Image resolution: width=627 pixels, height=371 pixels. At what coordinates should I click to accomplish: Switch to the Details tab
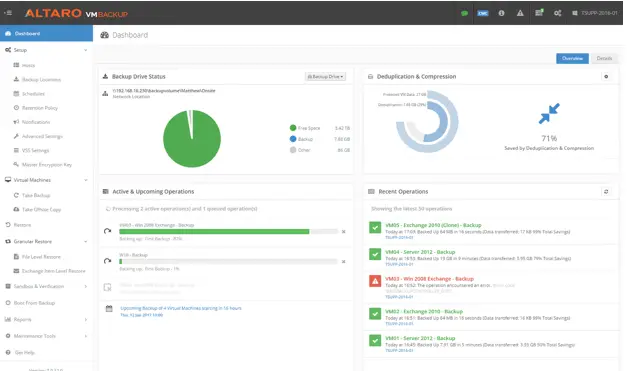[x=604, y=58]
